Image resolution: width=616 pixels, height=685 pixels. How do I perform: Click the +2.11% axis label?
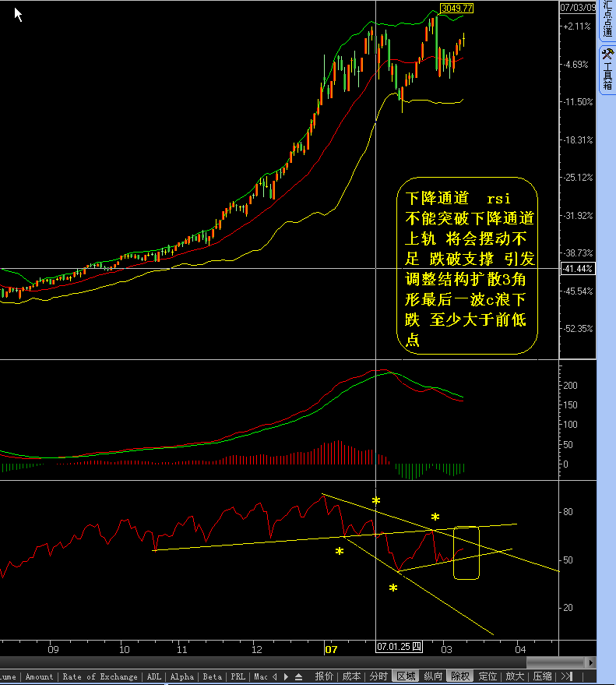577,26
